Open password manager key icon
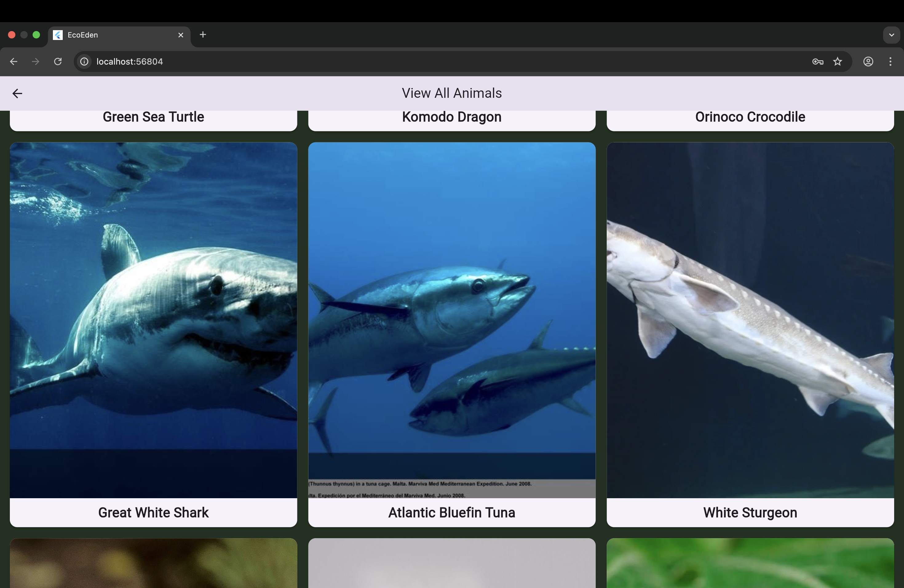Image resolution: width=904 pixels, height=588 pixels. 817,62
